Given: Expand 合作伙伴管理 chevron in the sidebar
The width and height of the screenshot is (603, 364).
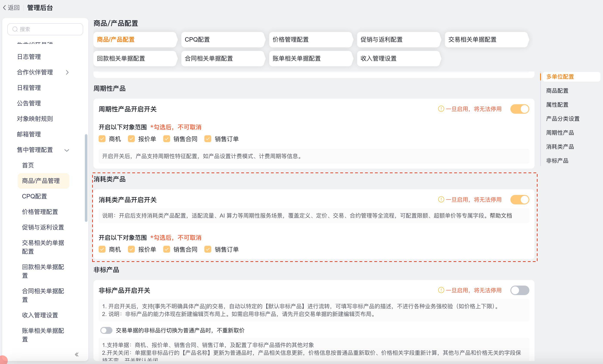Looking at the screenshot, I should coord(67,72).
